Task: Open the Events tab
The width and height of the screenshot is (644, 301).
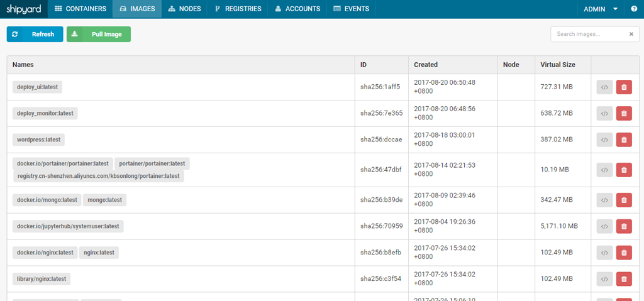Action: (351, 9)
